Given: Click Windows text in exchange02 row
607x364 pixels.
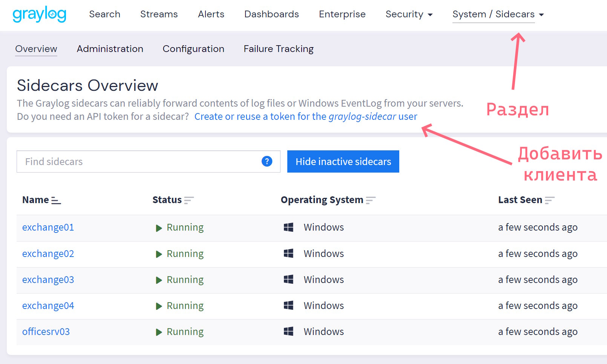Looking at the screenshot, I should pyautogui.click(x=324, y=254).
